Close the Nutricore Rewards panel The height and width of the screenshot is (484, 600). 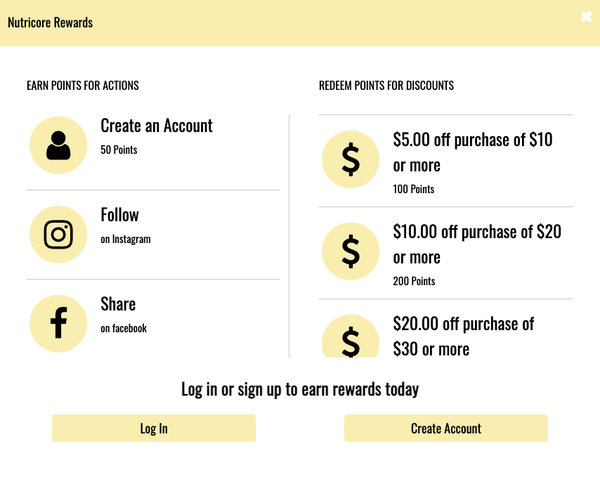[587, 17]
